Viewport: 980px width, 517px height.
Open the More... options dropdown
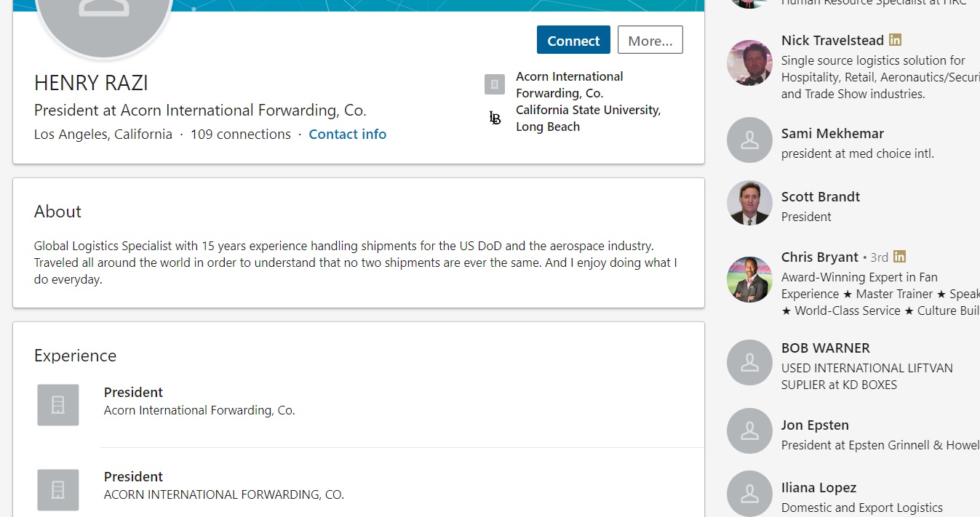[650, 41]
